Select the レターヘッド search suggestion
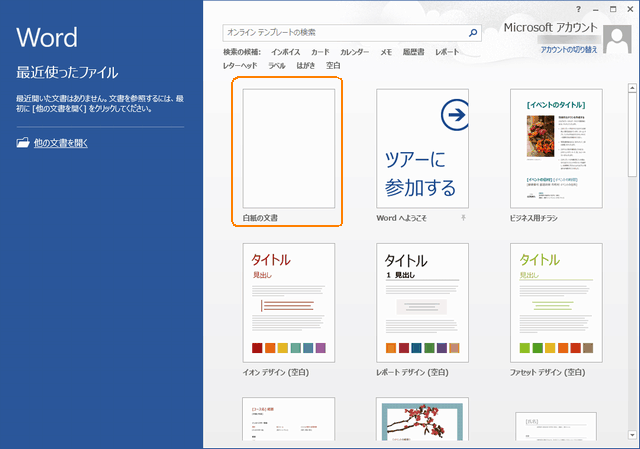The height and width of the screenshot is (449, 640). (240, 66)
